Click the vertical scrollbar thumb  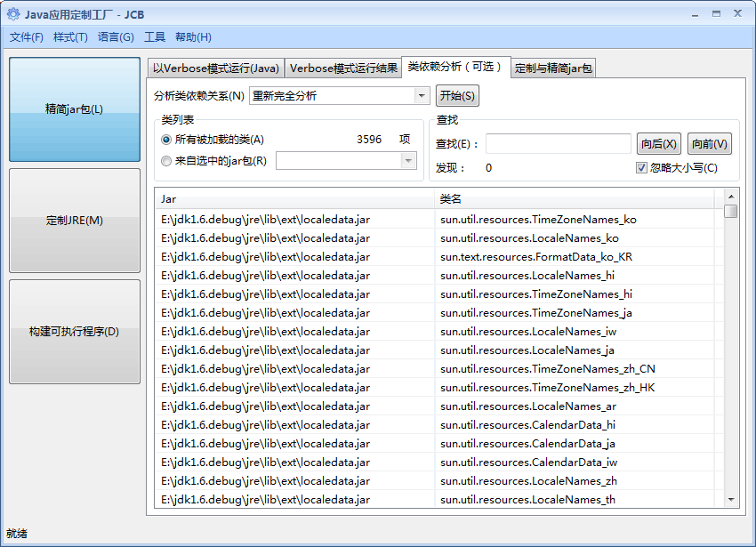click(x=731, y=212)
